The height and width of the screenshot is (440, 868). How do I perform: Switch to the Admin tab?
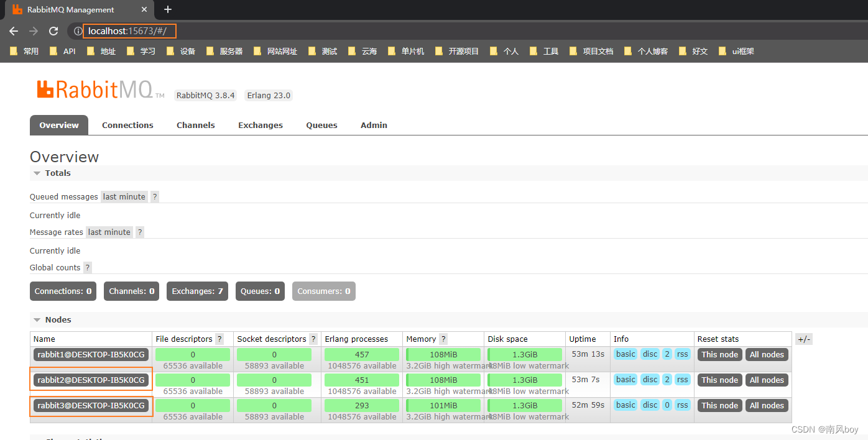pyautogui.click(x=374, y=125)
